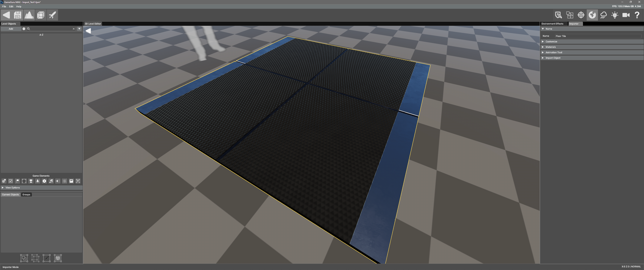Screen dimensions: 644x270
Task: Add a video play game element
Action: tap(44, 181)
